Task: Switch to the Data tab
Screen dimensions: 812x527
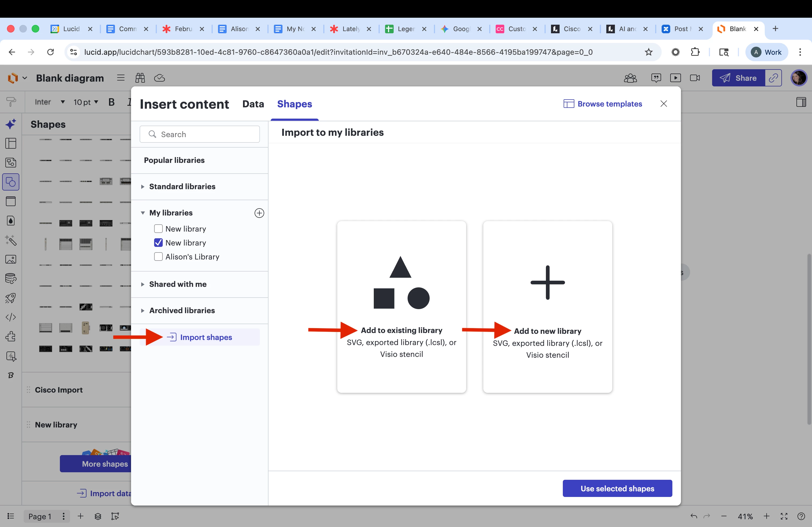Action: [253, 104]
